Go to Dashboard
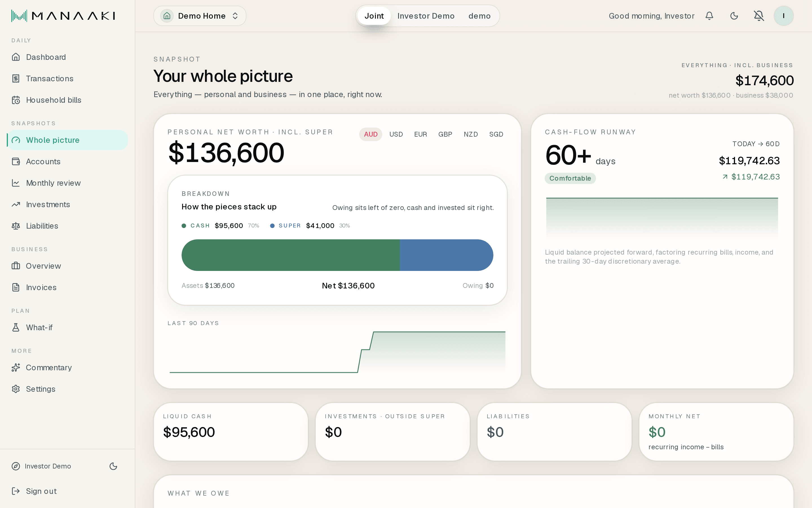Screen dimensions: 812x508 pyautogui.click(x=67, y=57)
